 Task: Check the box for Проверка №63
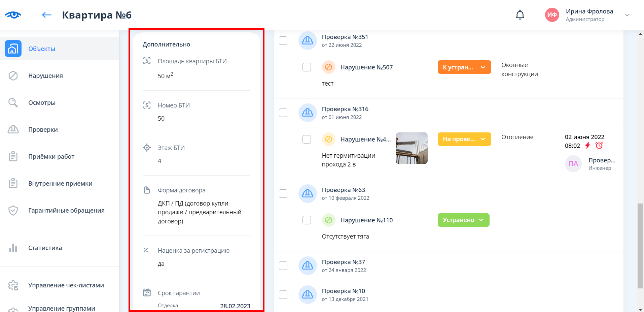tap(283, 193)
